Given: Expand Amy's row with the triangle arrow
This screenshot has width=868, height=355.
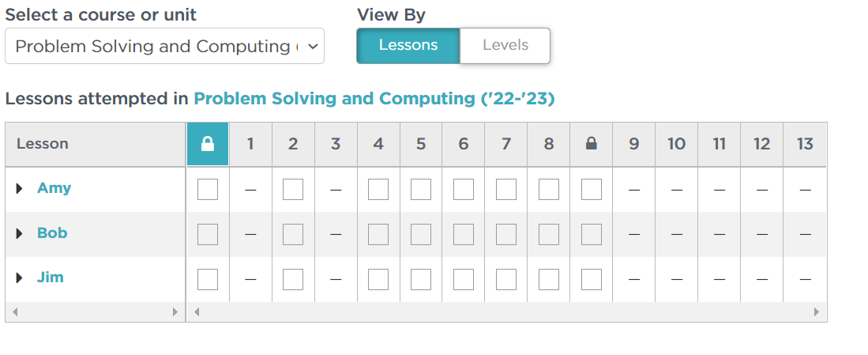Looking at the screenshot, I should [x=20, y=188].
